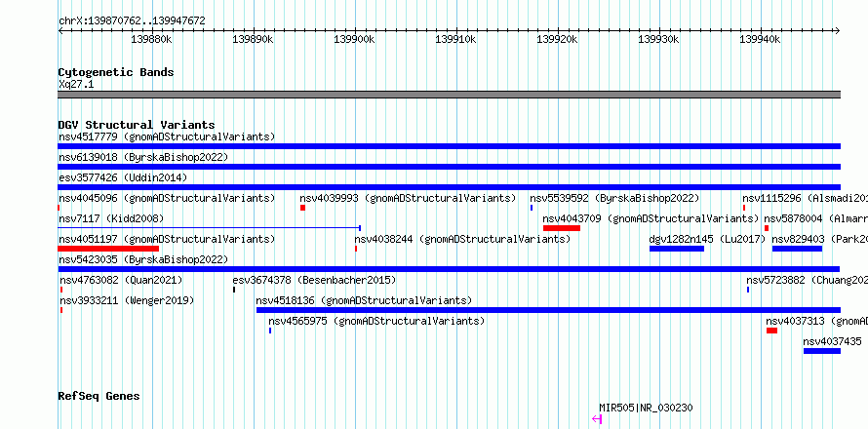Click the Xq27.1 cytogenetic band bar
The image size is (868, 429).
(x=449, y=95)
